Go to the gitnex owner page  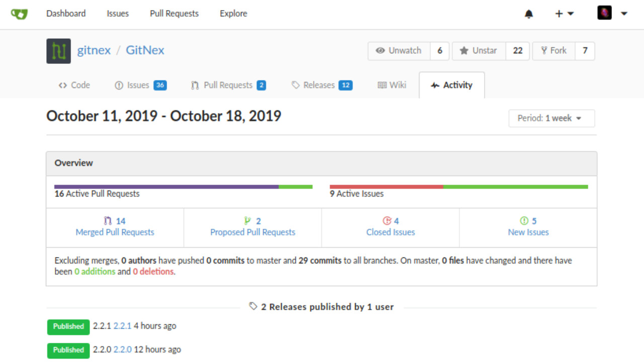(x=94, y=50)
